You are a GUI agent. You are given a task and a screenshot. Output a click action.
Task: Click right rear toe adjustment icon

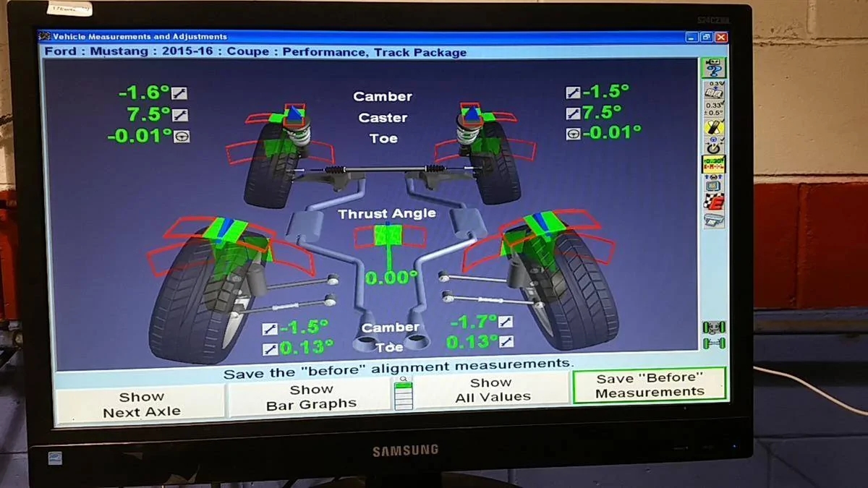tap(506, 341)
